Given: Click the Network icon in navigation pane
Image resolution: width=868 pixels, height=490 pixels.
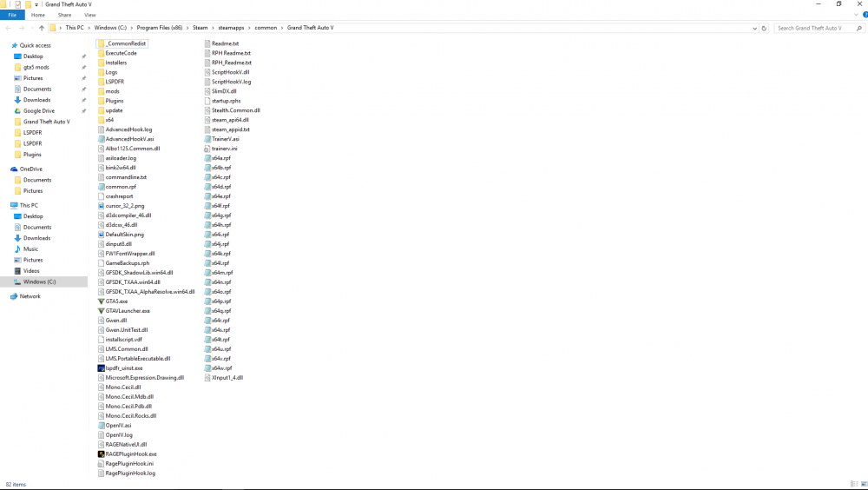Looking at the screenshot, I should (x=14, y=296).
